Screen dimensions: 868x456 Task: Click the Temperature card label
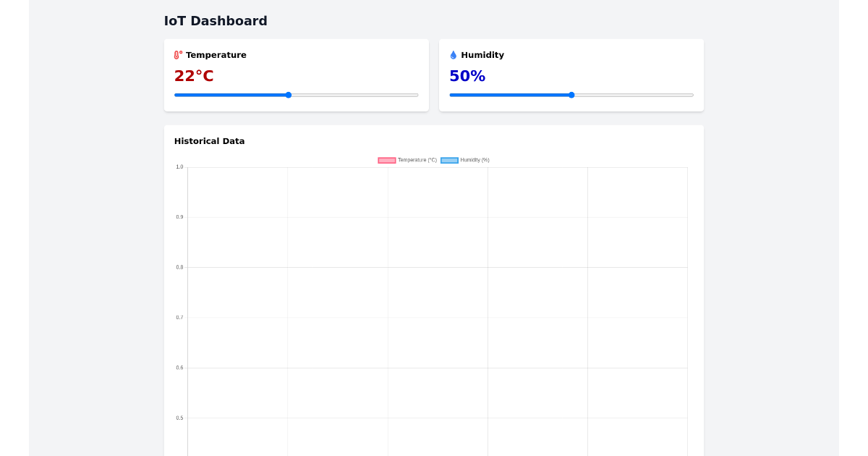216,54
